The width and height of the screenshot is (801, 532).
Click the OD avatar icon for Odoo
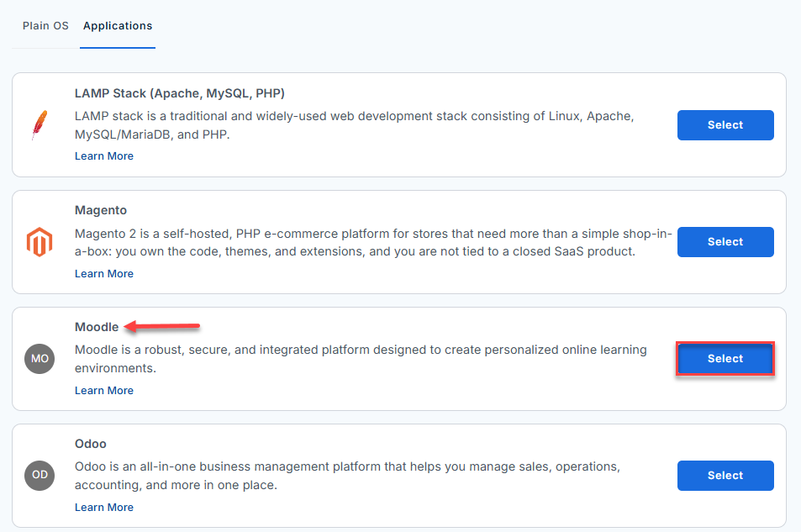pos(40,476)
